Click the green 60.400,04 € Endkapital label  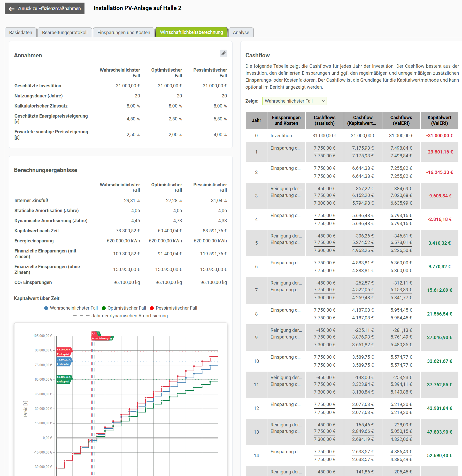(64, 379)
